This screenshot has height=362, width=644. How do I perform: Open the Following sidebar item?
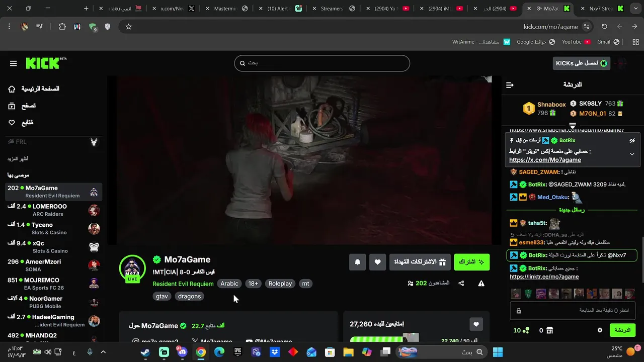tap(21, 122)
